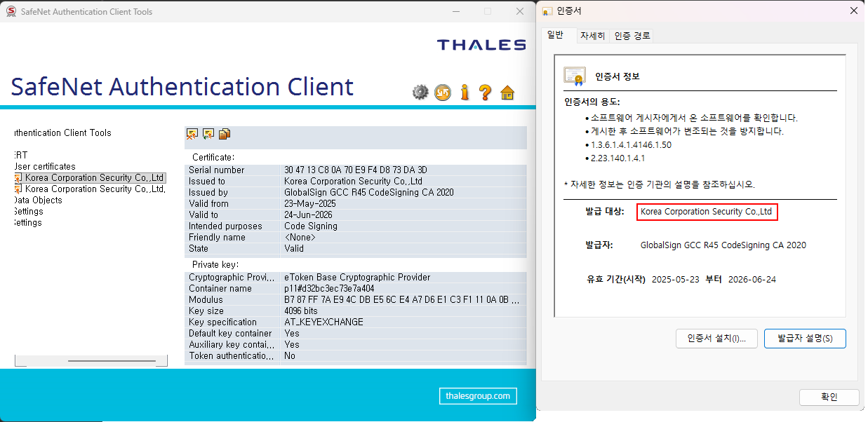Expand the User certificates tree node
868x422 pixels.
(45, 167)
